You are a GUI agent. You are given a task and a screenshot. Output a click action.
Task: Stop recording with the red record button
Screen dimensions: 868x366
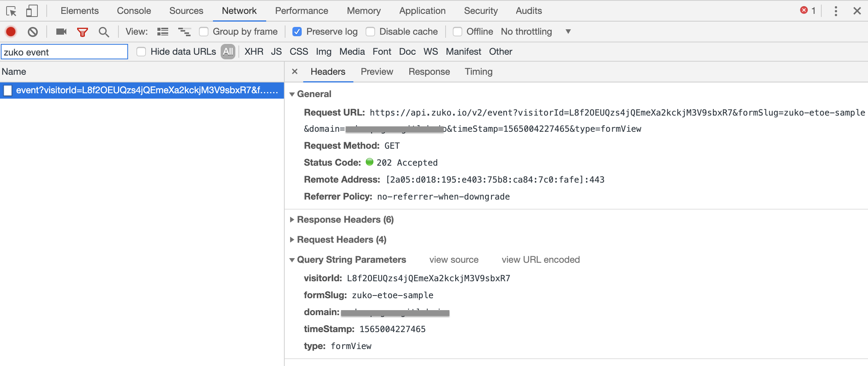point(11,32)
